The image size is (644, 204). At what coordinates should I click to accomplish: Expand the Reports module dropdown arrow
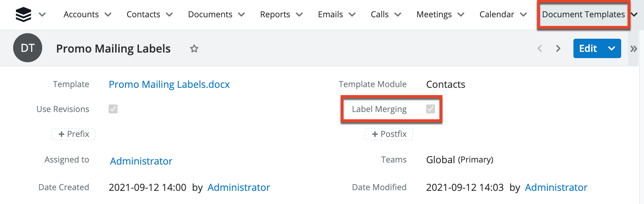300,15
